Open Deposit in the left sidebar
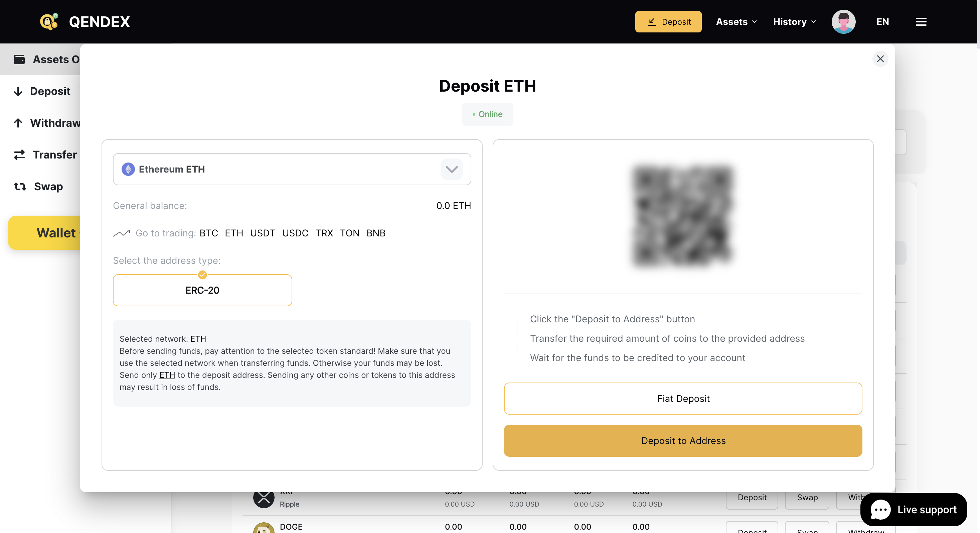The width and height of the screenshot is (980, 533). (x=50, y=91)
